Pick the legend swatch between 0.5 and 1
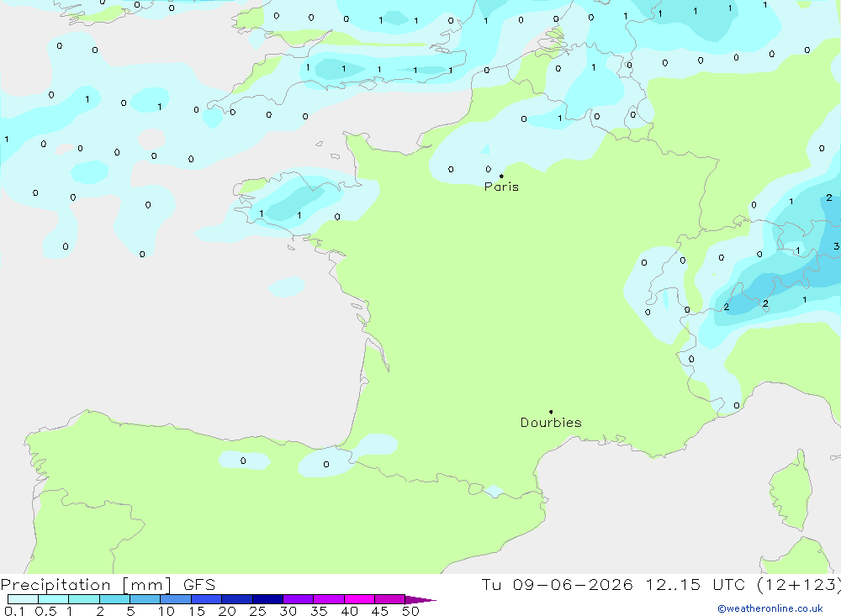Image resolution: width=841 pixels, height=616 pixels. (54, 599)
